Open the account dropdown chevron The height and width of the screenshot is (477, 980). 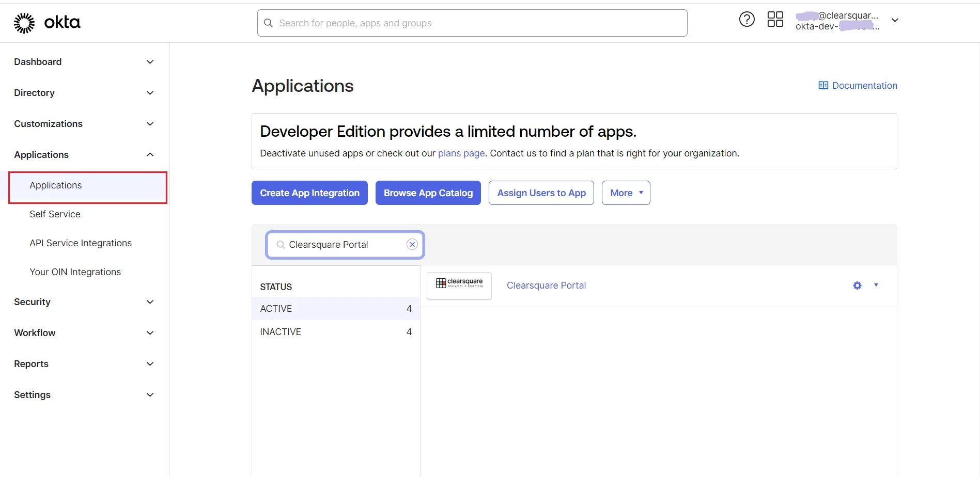pos(895,20)
